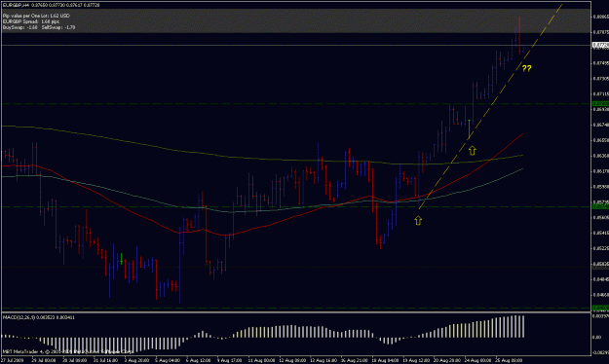The width and height of the screenshot is (609, 364).
Task: Click the '24 Aug 00:00' time label
Action: (x=477, y=360)
